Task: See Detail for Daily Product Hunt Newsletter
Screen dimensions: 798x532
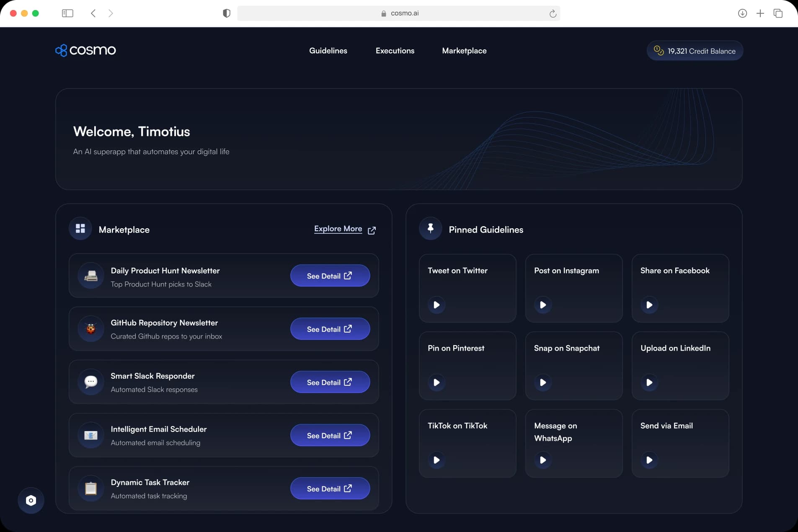Action: tap(330, 276)
